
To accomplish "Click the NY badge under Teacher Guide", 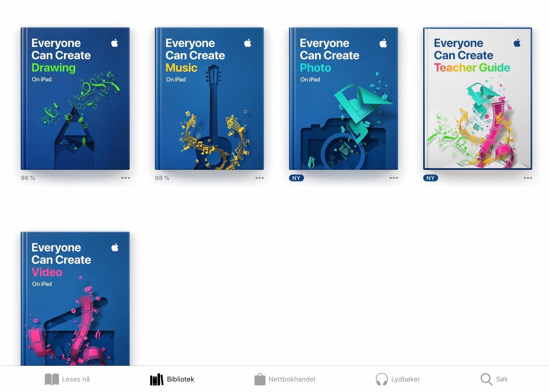I will pyautogui.click(x=431, y=178).
